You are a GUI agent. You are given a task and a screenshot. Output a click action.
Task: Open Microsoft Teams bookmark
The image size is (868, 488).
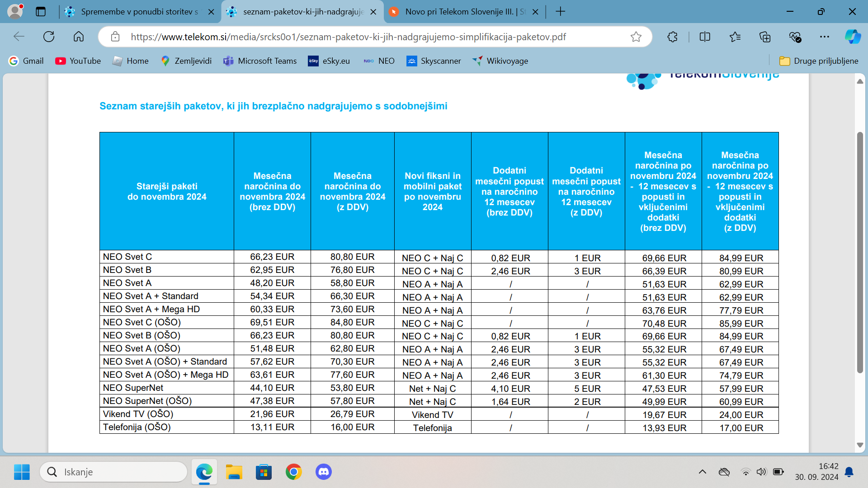260,61
